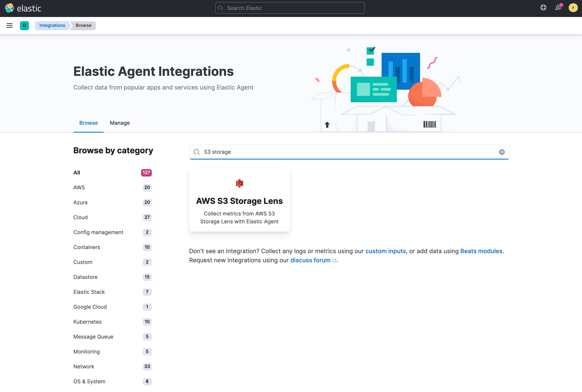Switch to the Browse tab
The height and width of the screenshot is (392, 582).
point(89,123)
